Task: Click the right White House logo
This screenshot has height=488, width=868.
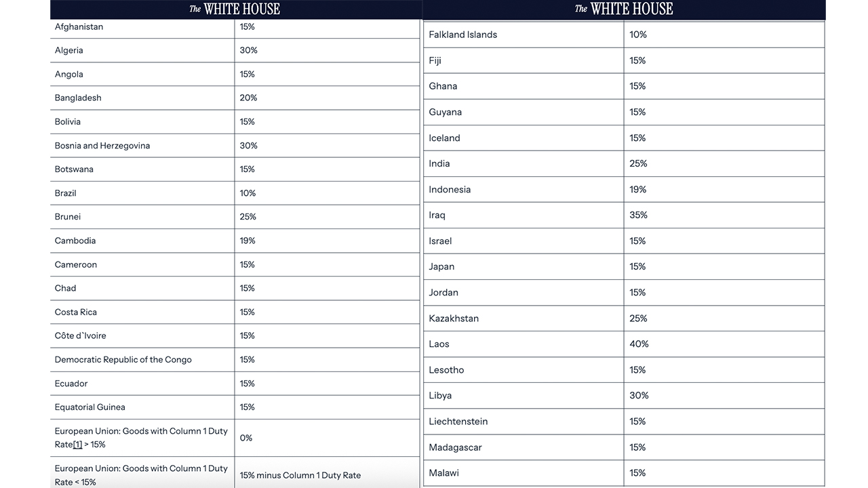Action: click(624, 9)
